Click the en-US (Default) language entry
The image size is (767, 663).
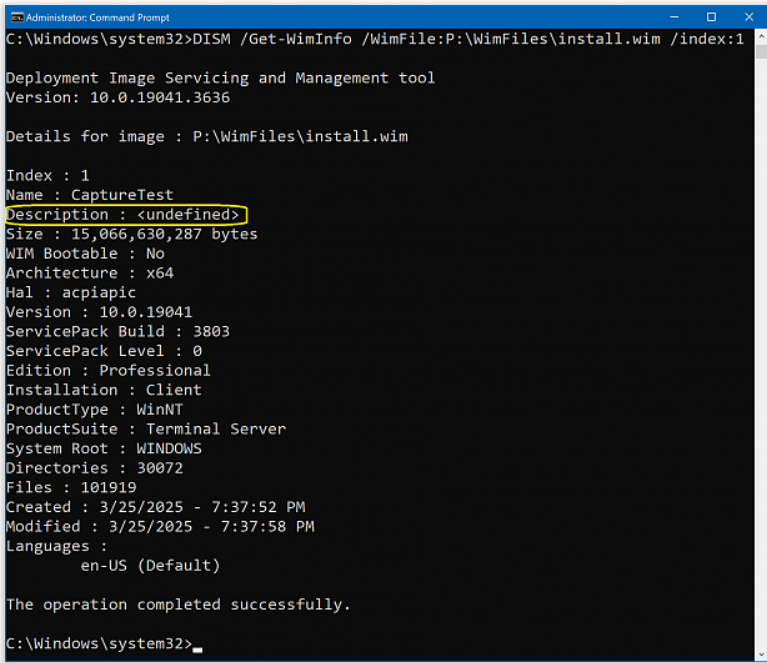(150, 566)
